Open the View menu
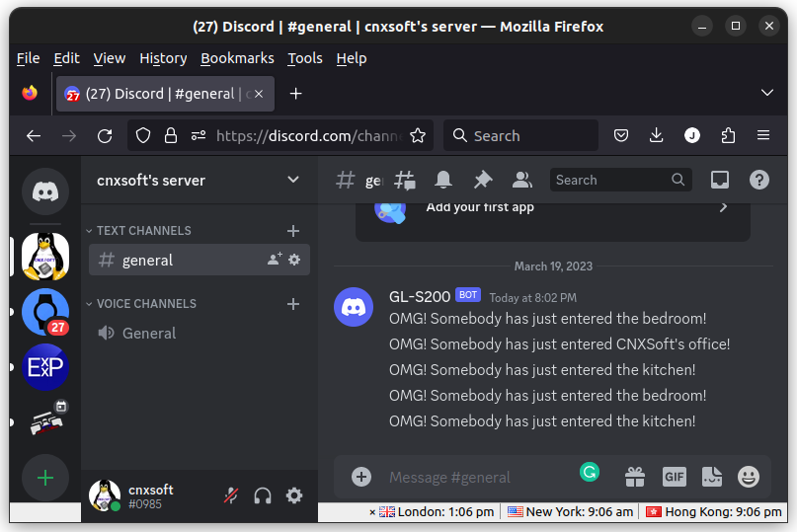Screen dimensions: 797x532 pos(110,58)
